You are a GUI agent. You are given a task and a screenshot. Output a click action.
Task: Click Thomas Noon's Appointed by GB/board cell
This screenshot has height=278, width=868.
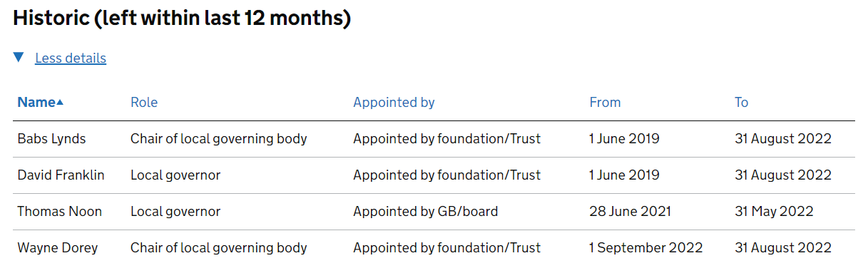click(425, 212)
